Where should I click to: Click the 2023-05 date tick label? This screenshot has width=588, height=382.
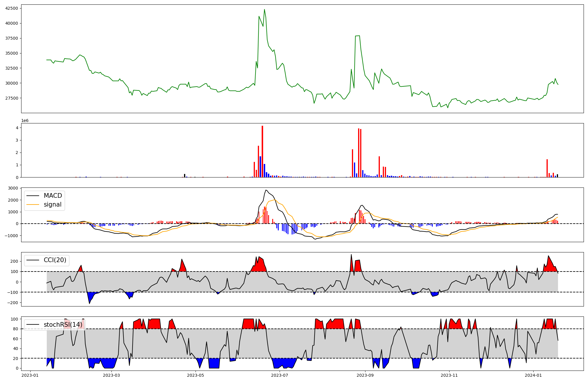pyautogui.click(x=196, y=375)
